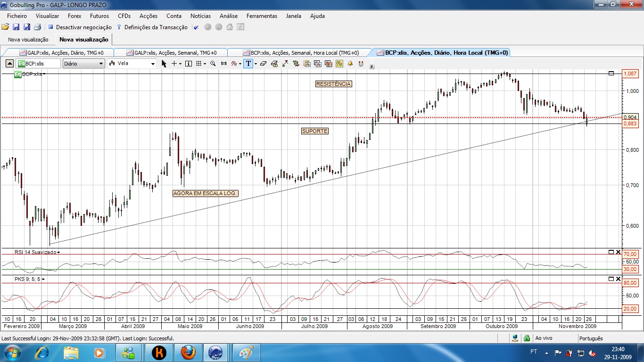This screenshot has height=362, width=644.
Task: Click the 1:1 scale reset icon
Action: [x=223, y=64]
